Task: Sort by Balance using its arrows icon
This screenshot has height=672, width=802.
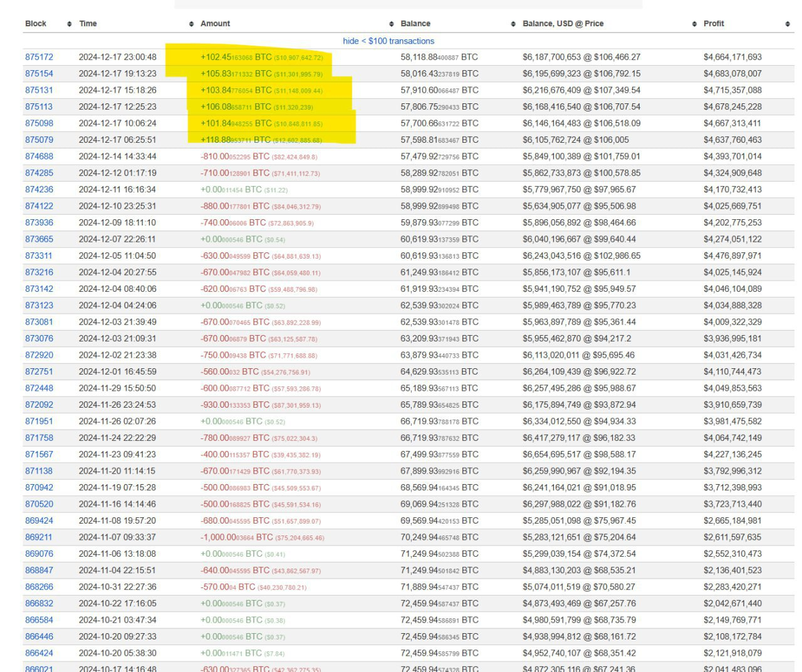Action: [x=513, y=24]
